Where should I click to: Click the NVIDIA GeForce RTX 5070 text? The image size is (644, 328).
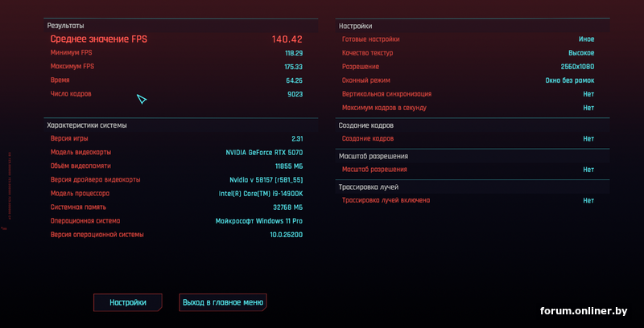[x=264, y=153]
